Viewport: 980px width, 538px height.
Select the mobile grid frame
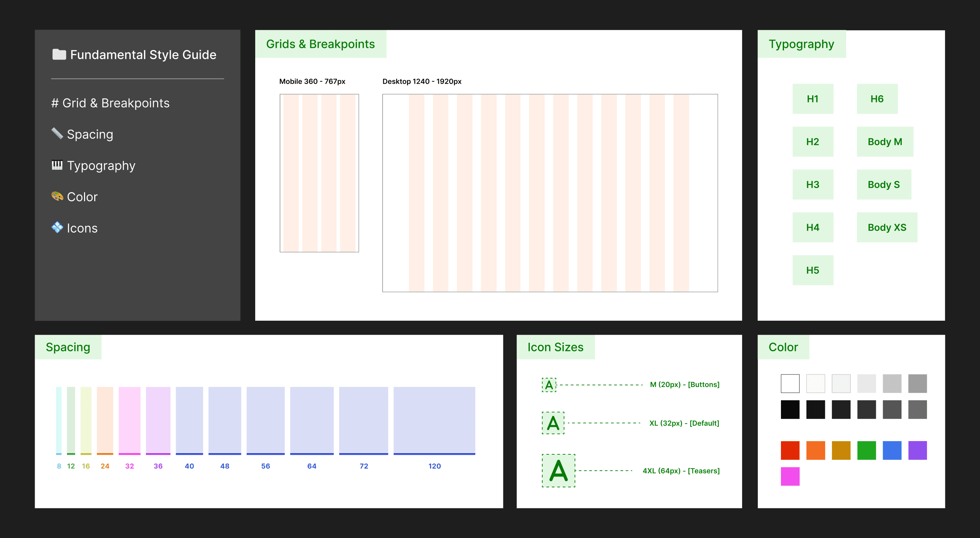(319, 173)
